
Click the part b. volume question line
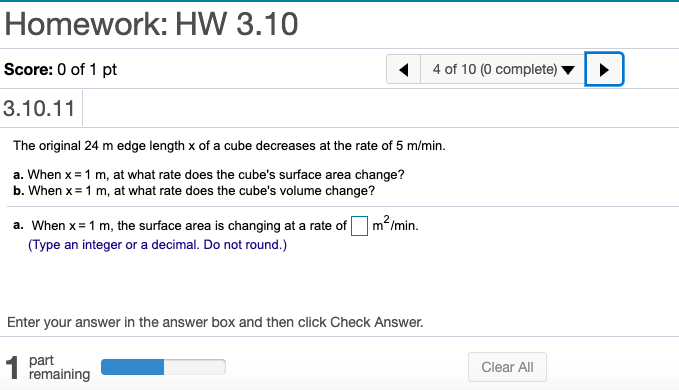coord(194,190)
